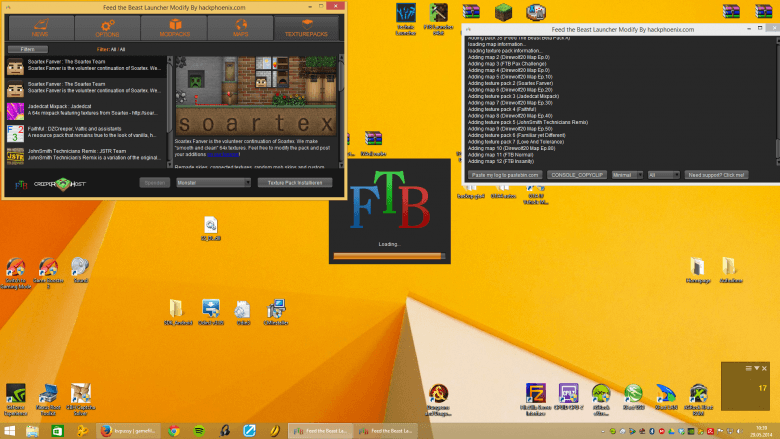
Task: Click the FTB splash loading progress bar
Action: pos(389,256)
